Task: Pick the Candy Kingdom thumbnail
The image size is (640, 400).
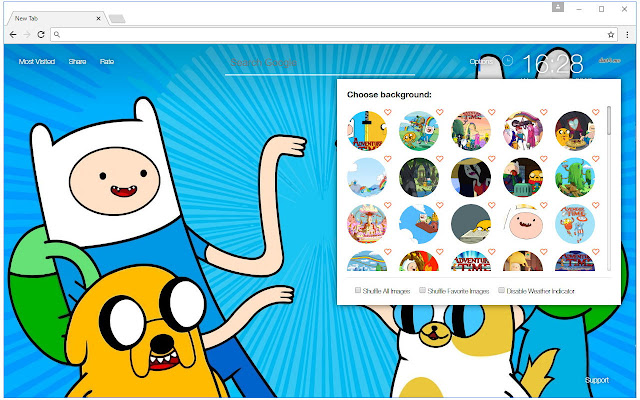Action: pos(367,224)
